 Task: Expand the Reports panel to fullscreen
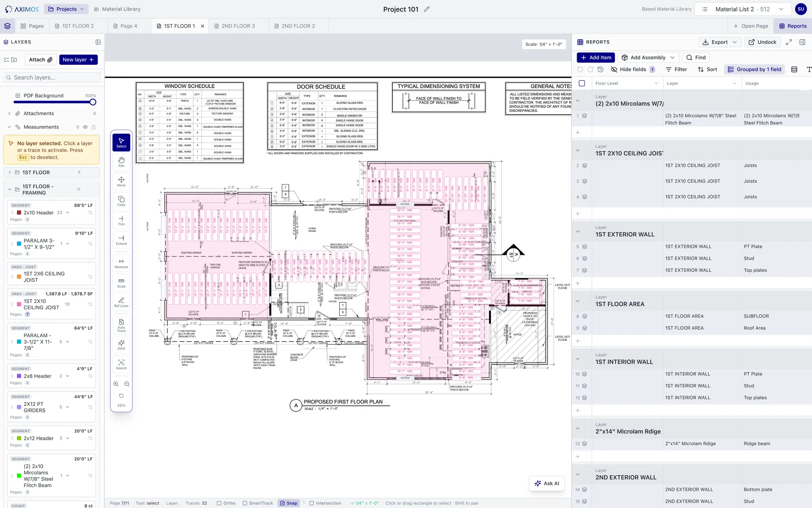pos(789,42)
